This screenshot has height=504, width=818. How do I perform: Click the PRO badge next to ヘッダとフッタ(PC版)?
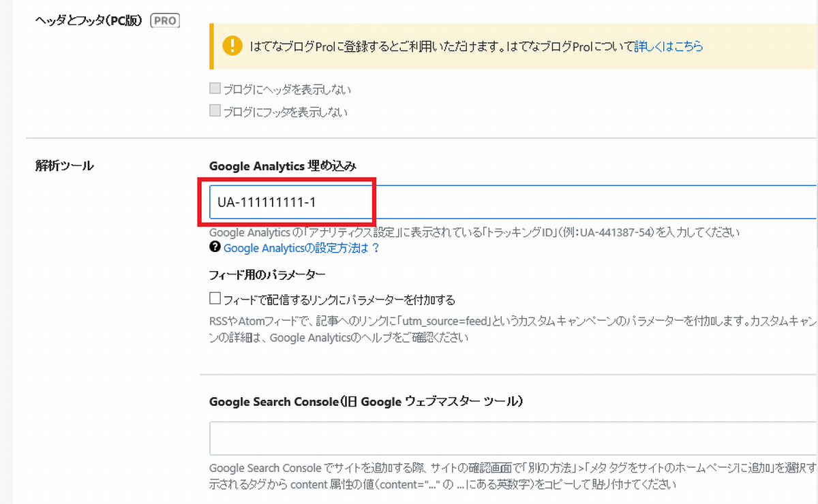pos(164,20)
